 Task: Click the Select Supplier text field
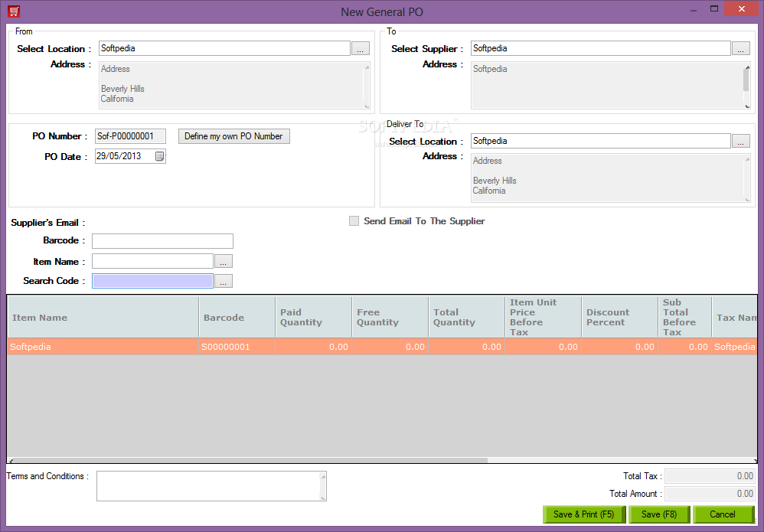[x=601, y=48]
